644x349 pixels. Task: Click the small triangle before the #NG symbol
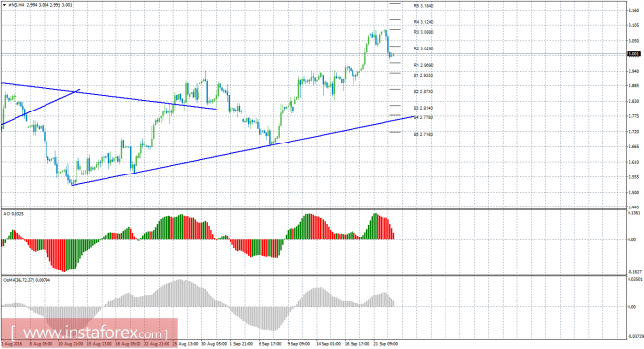(x=4, y=5)
